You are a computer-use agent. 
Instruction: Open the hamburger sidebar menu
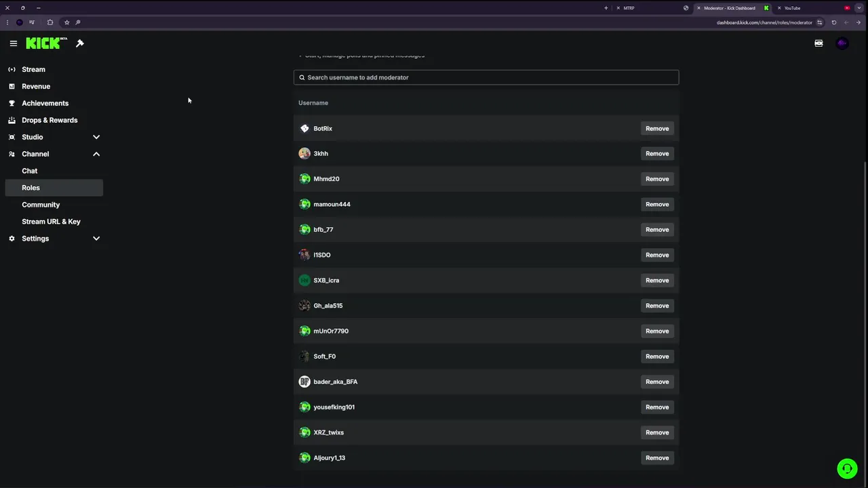(x=13, y=43)
